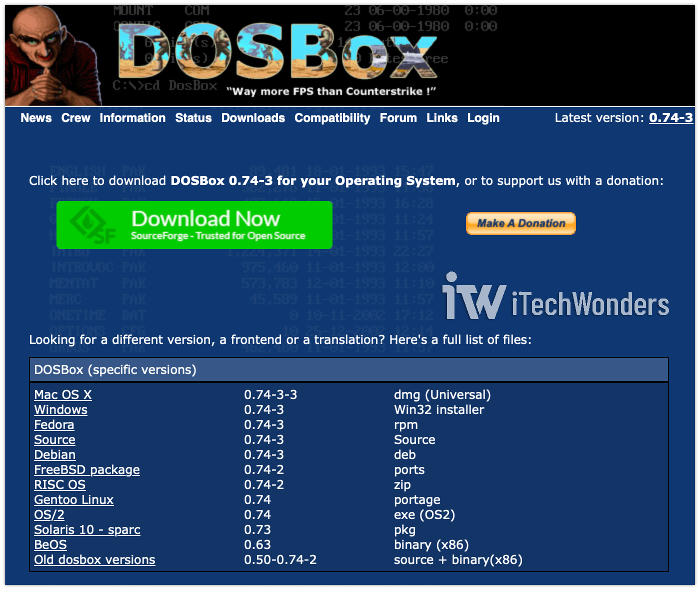Open the BeOS download link

(x=50, y=544)
